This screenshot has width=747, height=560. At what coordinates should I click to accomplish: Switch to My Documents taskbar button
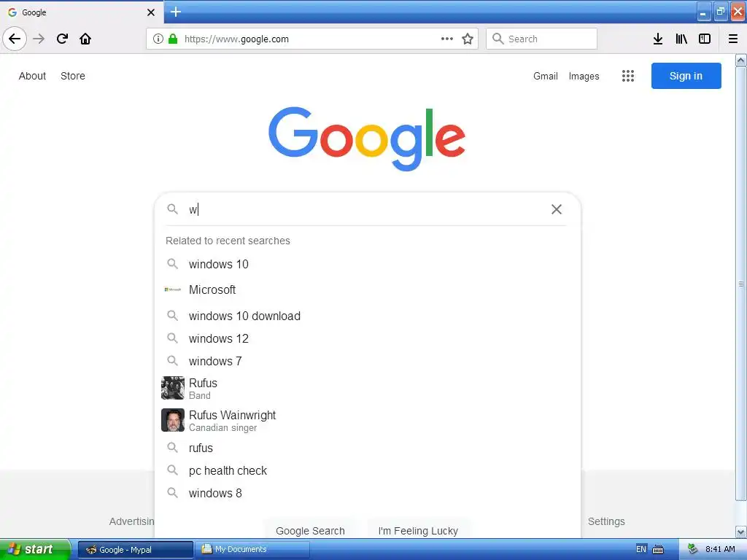point(252,550)
